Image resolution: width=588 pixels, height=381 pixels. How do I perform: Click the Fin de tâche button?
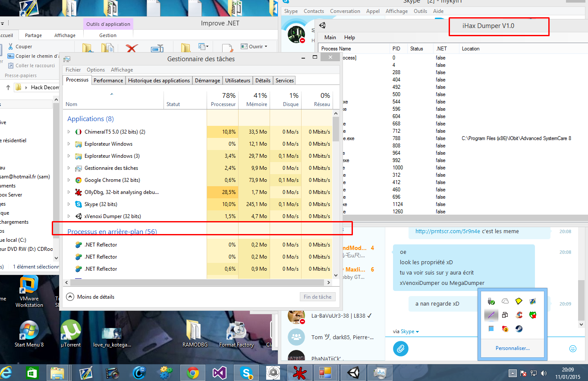pyautogui.click(x=318, y=297)
